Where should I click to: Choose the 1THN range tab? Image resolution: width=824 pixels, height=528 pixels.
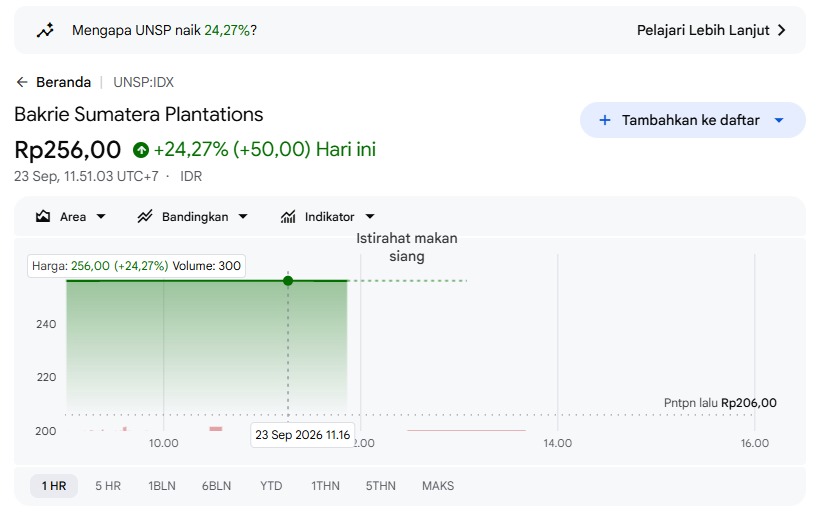click(325, 486)
